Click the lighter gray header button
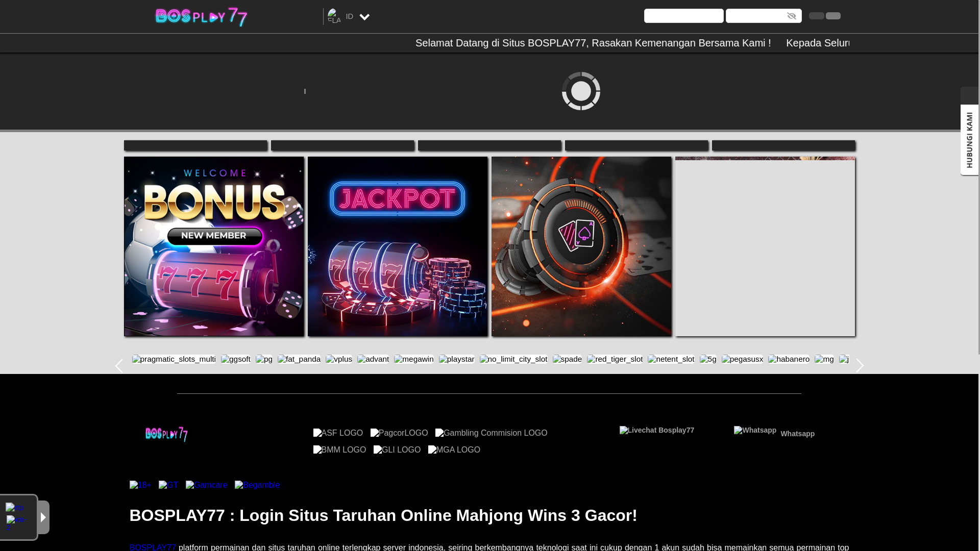Image resolution: width=980 pixels, height=551 pixels. coord(833,16)
